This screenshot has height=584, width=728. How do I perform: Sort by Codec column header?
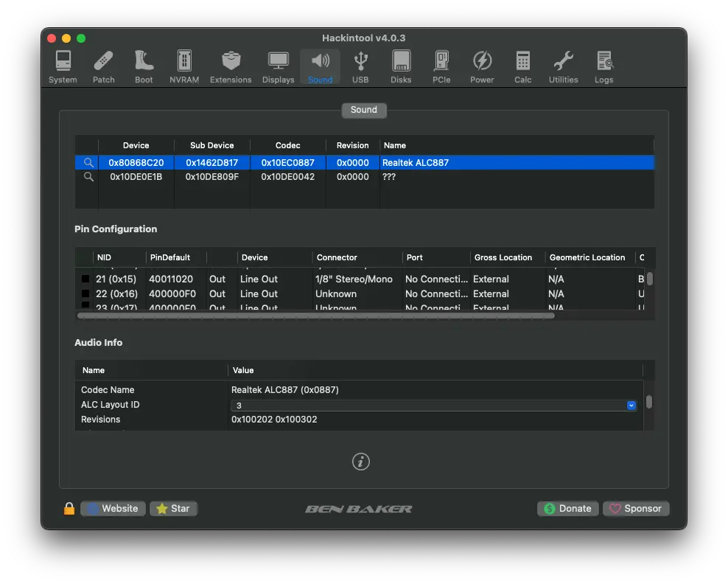pos(288,145)
